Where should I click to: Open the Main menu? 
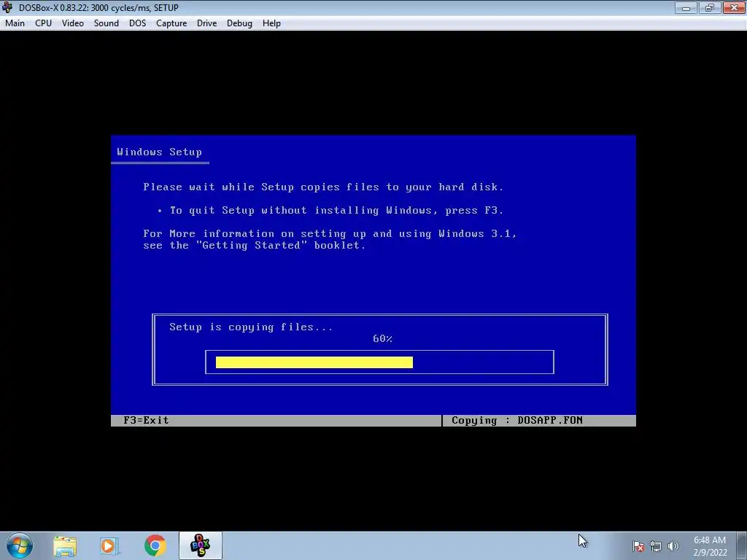pyautogui.click(x=15, y=23)
